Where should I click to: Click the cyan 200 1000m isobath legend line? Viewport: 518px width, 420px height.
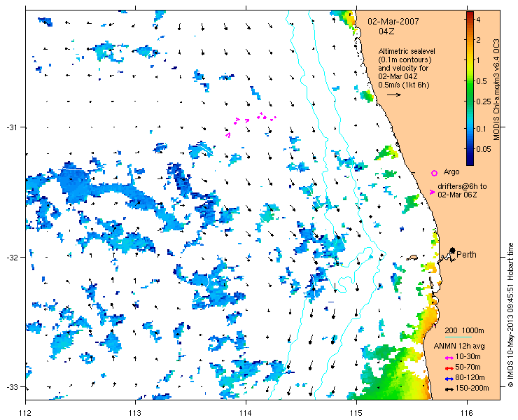click(458, 337)
